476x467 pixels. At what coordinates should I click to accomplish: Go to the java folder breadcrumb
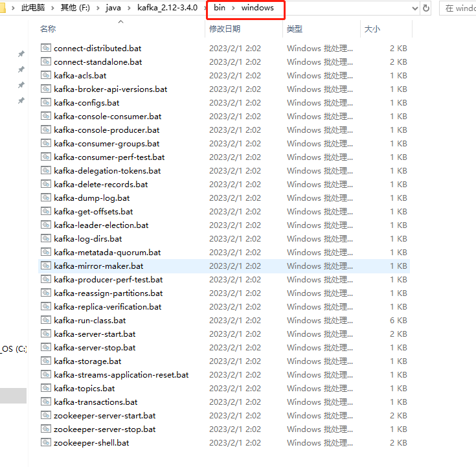point(113,8)
